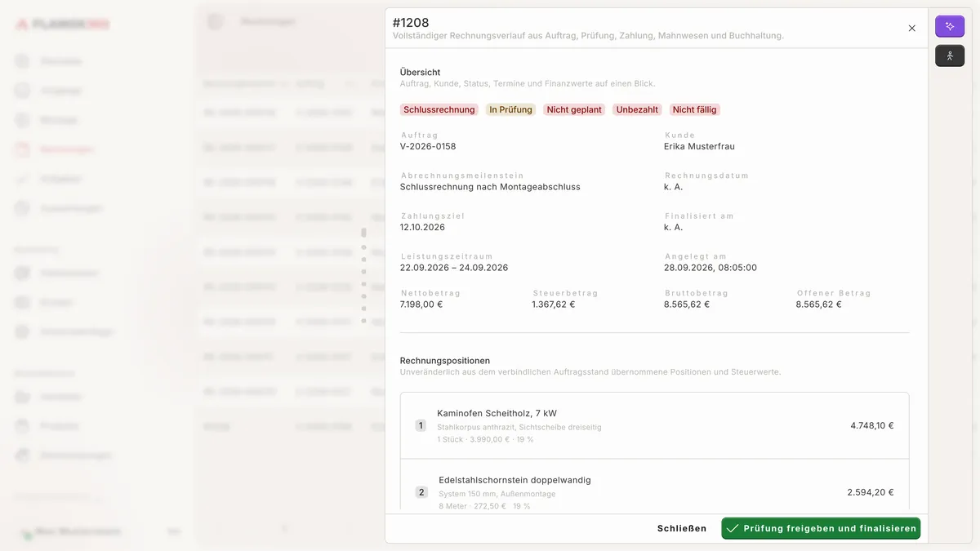The width and height of the screenshot is (980, 551).
Task: Click the Schlussrechnung status badge
Action: 439,109
